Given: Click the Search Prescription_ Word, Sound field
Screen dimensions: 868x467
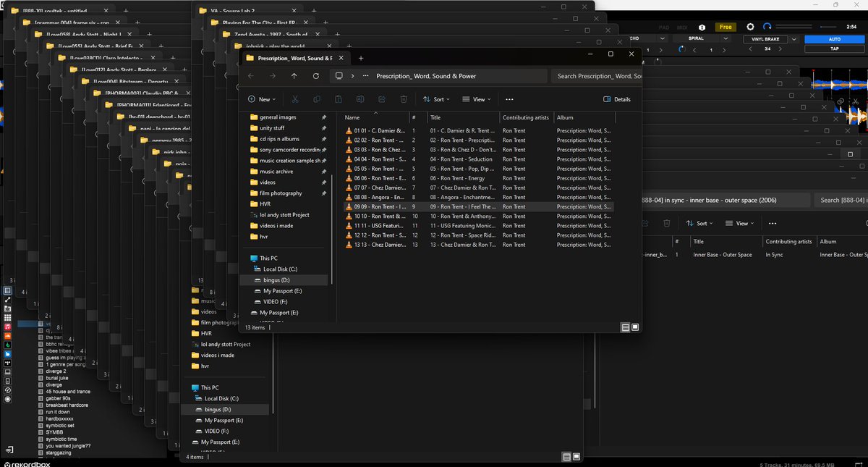Looking at the screenshot, I should 596,76.
